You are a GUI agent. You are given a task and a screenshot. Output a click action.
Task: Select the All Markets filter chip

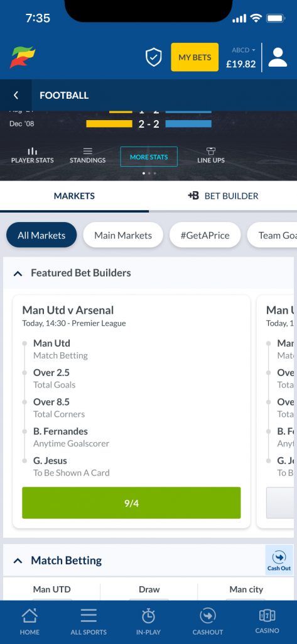41,235
